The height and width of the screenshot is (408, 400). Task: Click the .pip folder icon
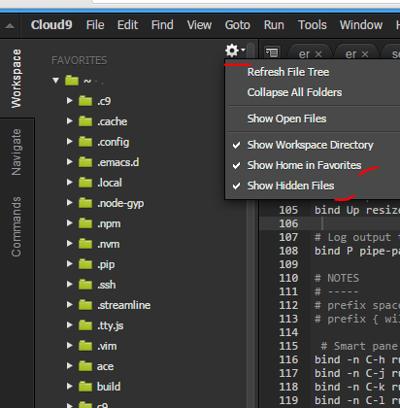(x=85, y=264)
